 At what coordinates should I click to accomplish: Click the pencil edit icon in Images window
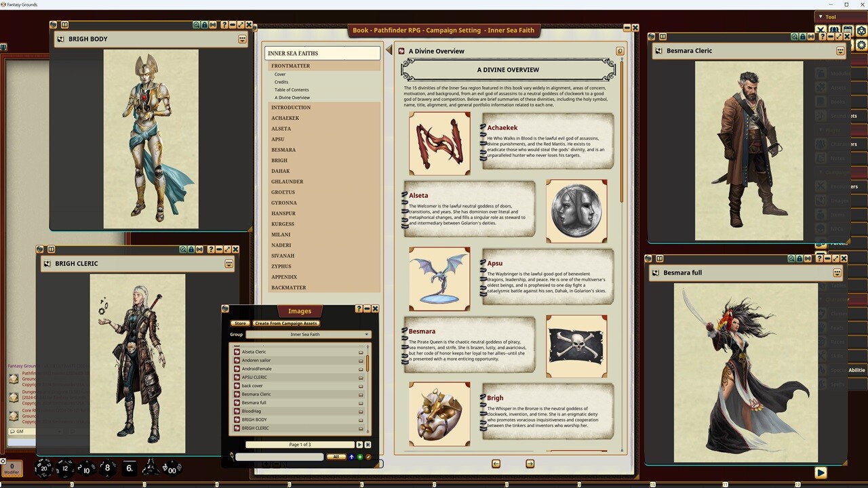click(x=369, y=457)
